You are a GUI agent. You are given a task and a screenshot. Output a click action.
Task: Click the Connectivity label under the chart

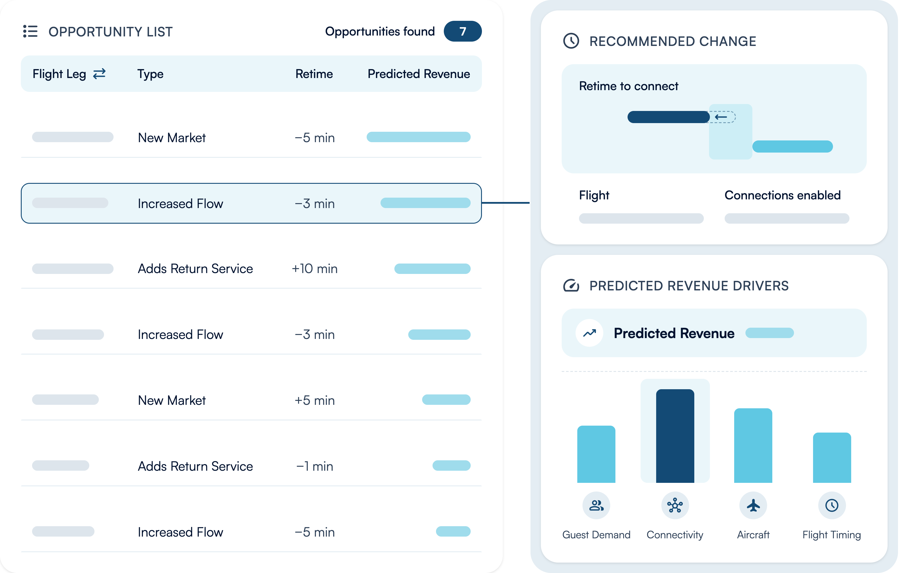pos(675,535)
